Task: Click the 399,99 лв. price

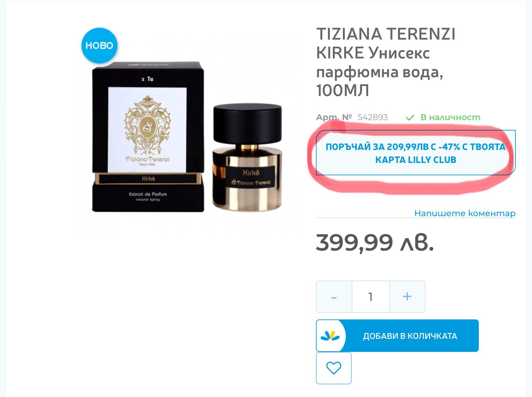Action: click(x=375, y=242)
